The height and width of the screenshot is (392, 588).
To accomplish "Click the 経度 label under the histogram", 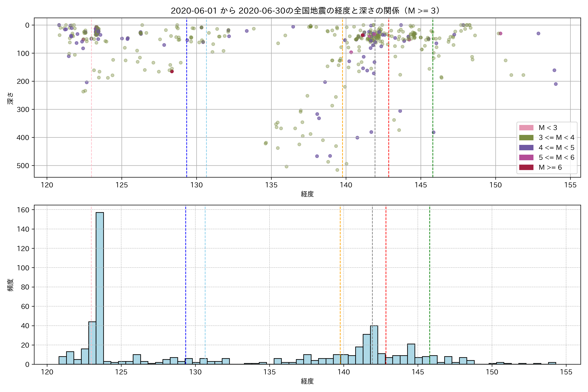I will click(x=307, y=381).
